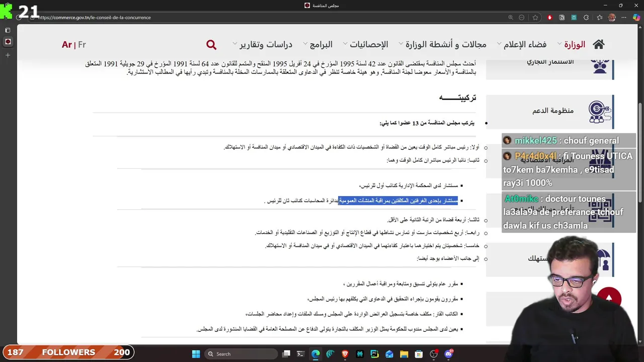Open the browser profile avatar
This screenshot has width=644, height=362.
pyautogui.click(x=612, y=17)
